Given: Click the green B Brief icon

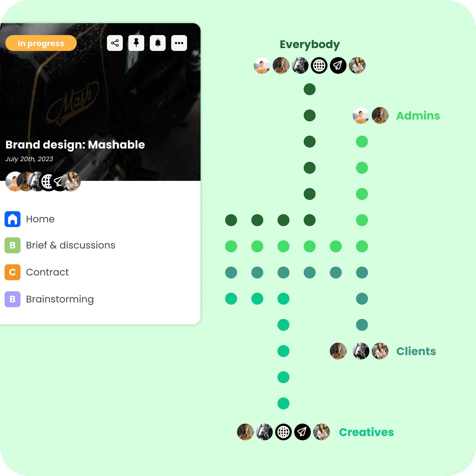Looking at the screenshot, I should pyautogui.click(x=13, y=245).
